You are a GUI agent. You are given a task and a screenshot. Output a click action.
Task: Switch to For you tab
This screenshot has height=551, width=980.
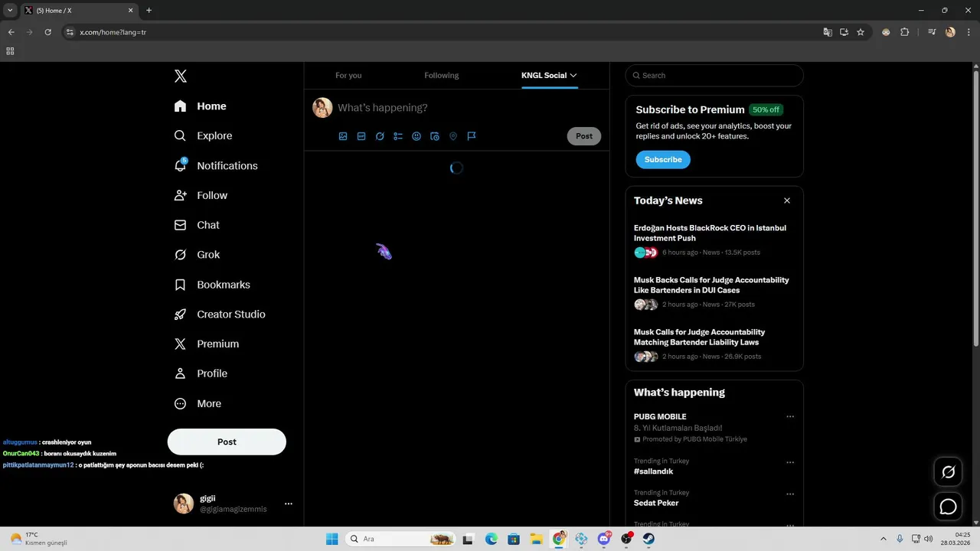pos(348,75)
